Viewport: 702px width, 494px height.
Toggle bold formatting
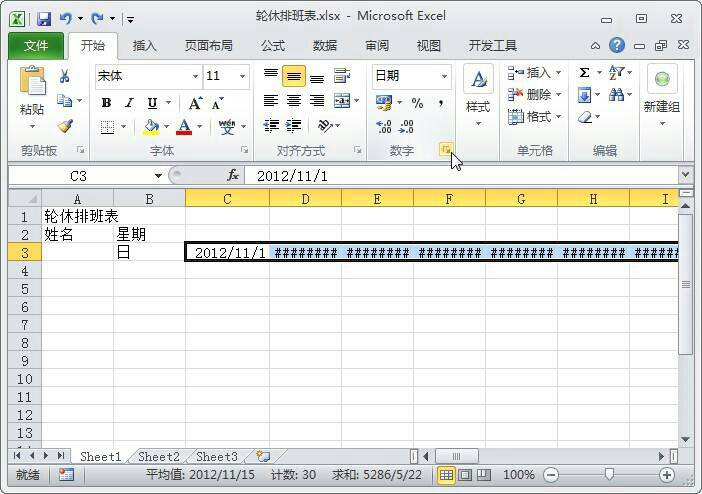106,103
